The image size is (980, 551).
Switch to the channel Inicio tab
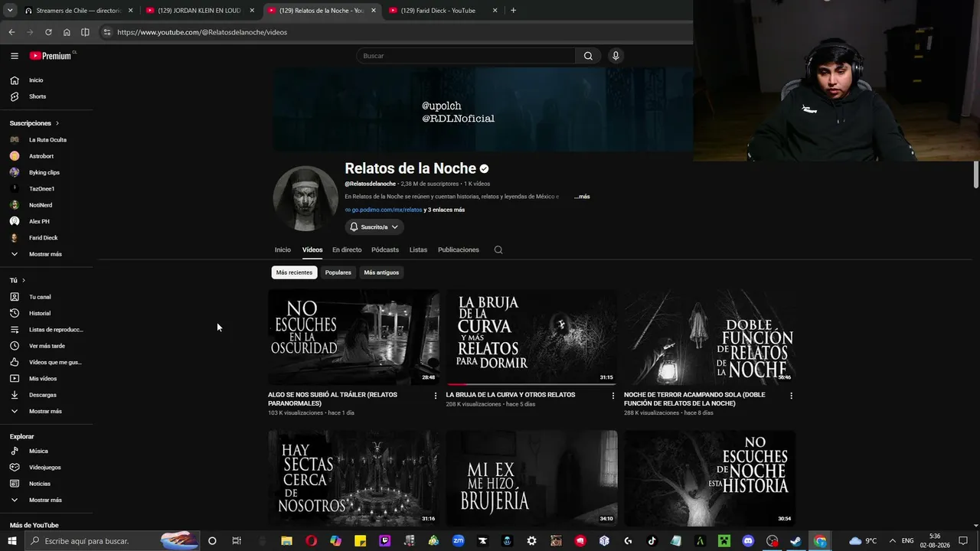pos(283,249)
